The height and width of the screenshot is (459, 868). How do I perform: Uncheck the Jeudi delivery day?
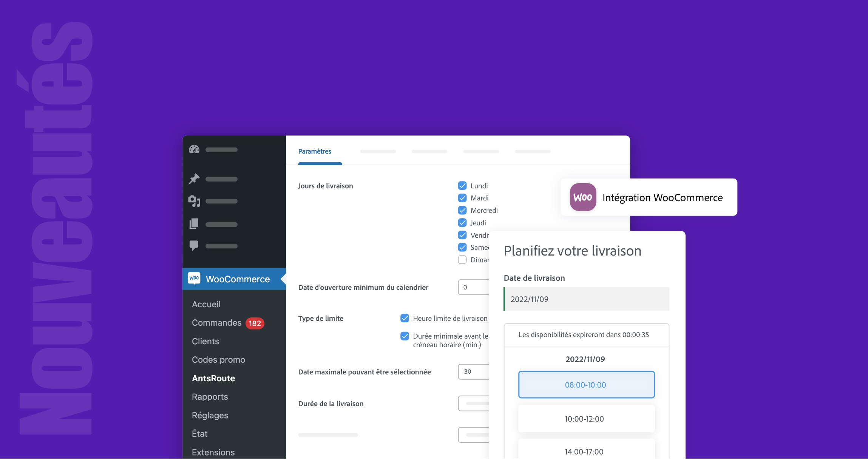coord(462,223)
